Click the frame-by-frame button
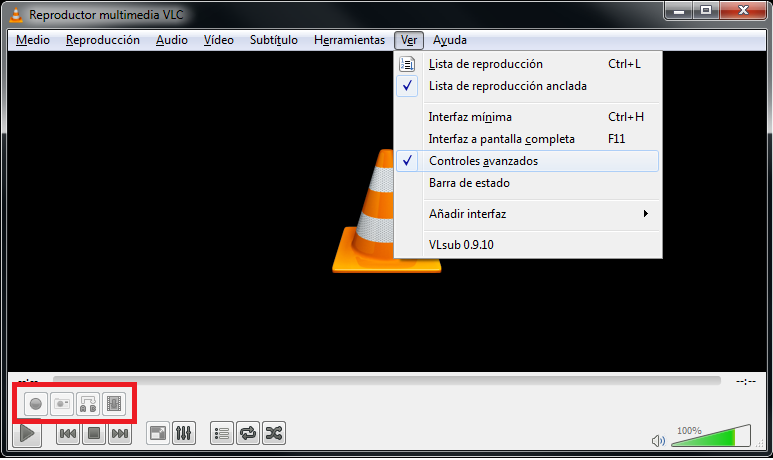This screenshot has height=460, width=773. (x=114, y=404)
